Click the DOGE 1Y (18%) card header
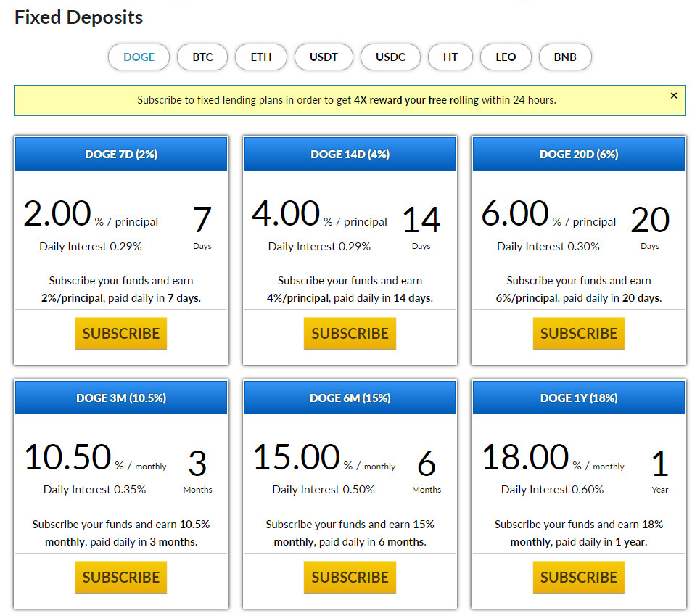Screen dimensions: 700x616 click(x=579, y=398)
